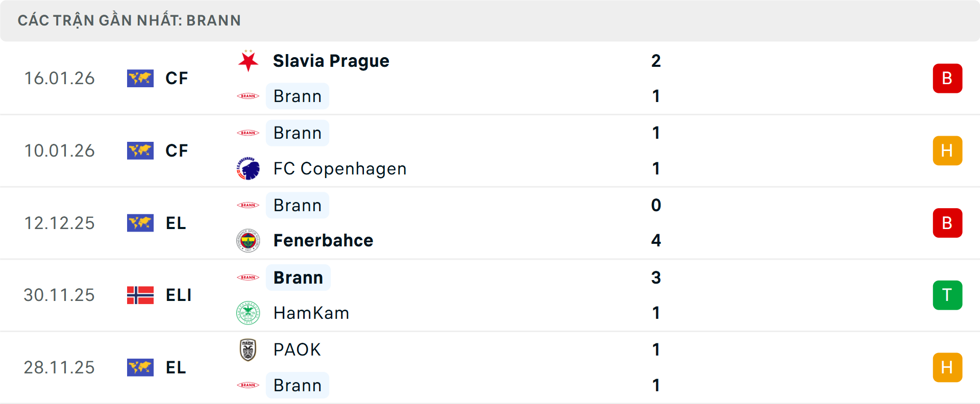The height and width of the screenshot is (404, 980).
Task: Click the 'Các trận gần nhất: Brann' header
Action: pos(129,20)
